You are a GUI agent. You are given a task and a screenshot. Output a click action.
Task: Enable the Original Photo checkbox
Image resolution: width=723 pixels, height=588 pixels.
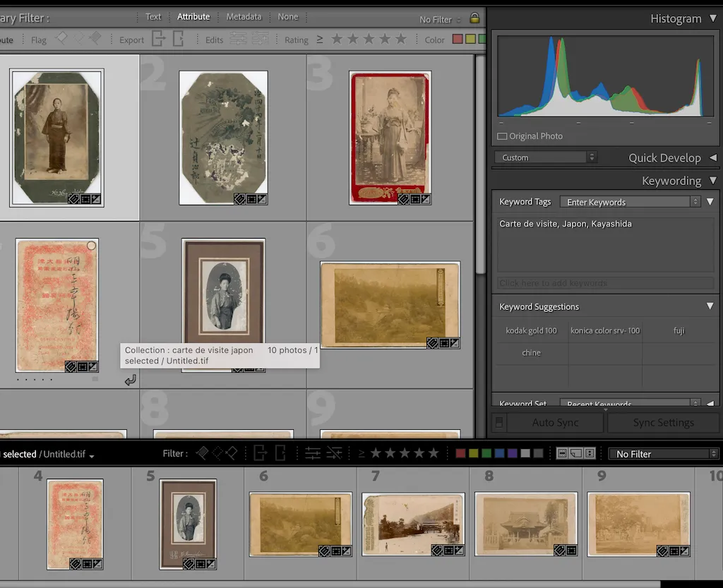coord(502,136)
